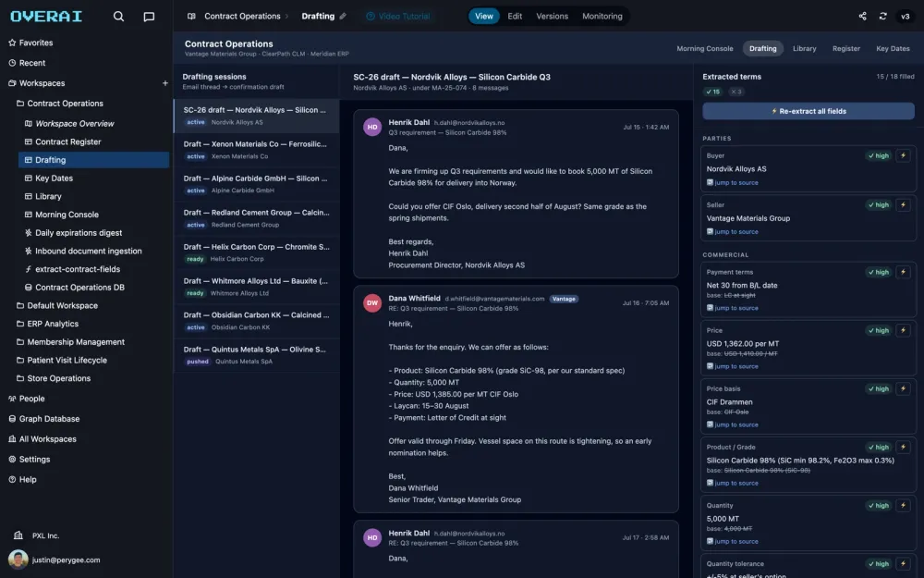Re-extract the Quantity field lightning icon

click(903, 506)
